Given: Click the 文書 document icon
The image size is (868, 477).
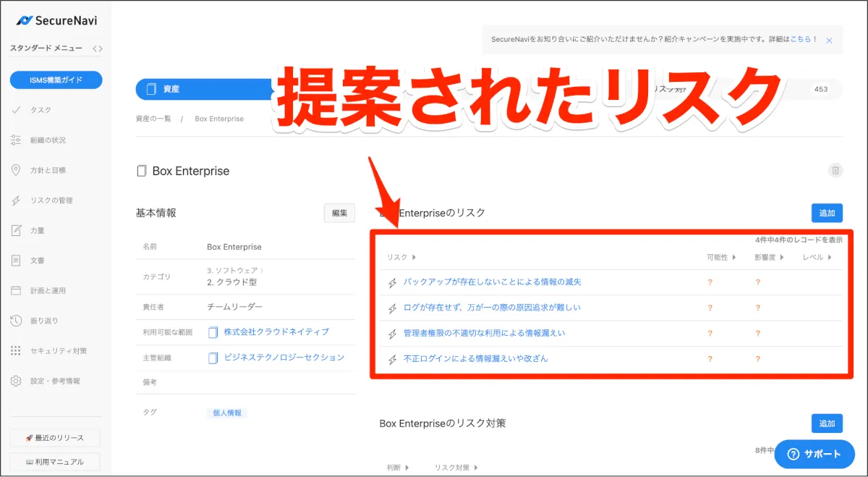Looking at the screenshot, I should [x=16, y=261].
